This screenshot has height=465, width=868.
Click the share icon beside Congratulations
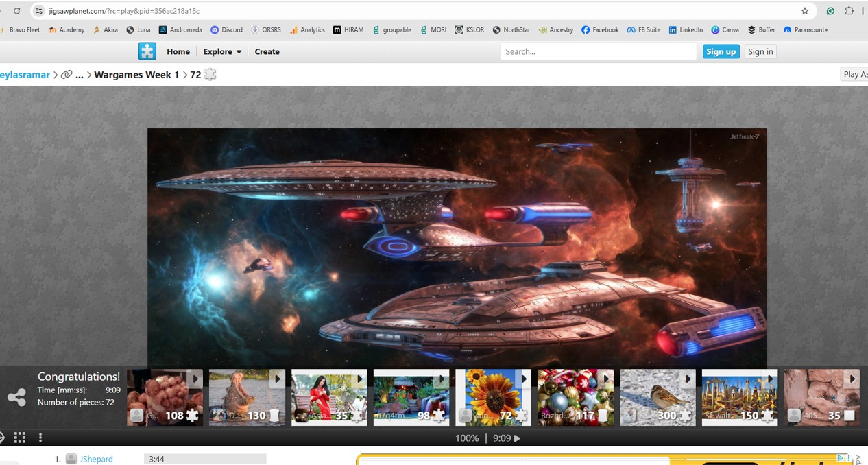(16, 397)
